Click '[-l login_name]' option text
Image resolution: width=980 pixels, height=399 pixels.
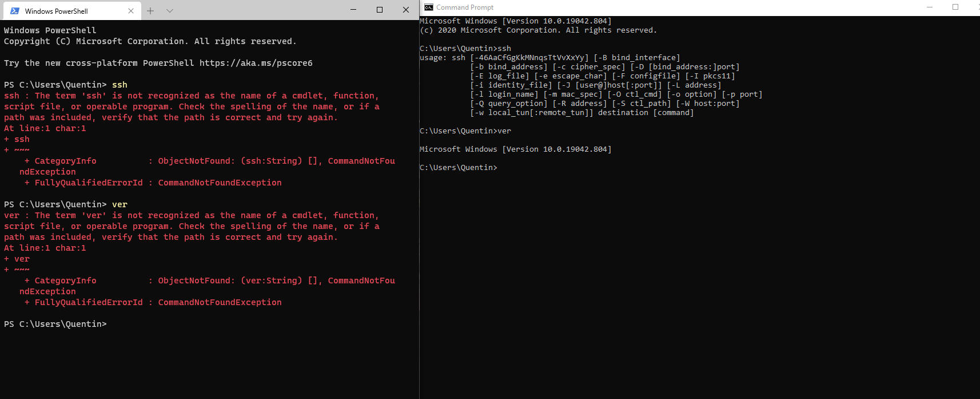click(x=504, y=94)
